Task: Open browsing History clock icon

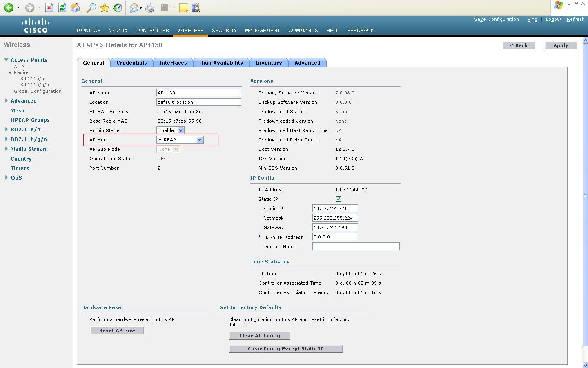Action: pos(118,8)
